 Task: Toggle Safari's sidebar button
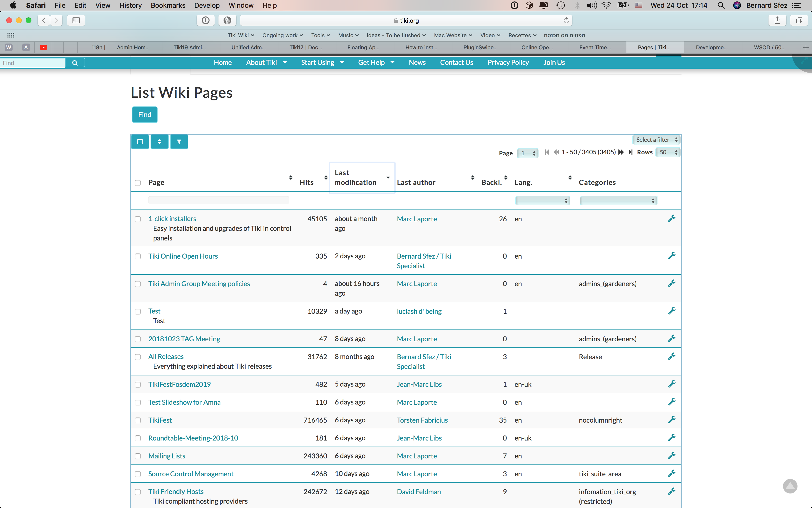(76, 21)
